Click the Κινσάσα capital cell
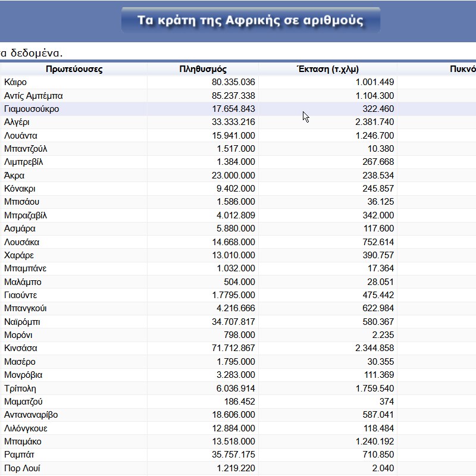Image resolution: width=476 pixels, height=476 pixels. coord(74,348)
